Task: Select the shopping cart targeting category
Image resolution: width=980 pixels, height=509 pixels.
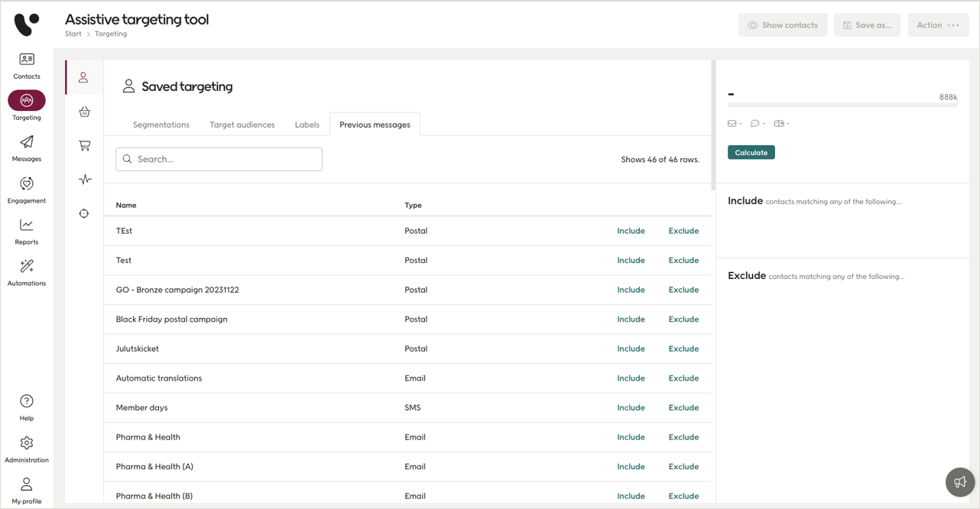Action: 84,145
